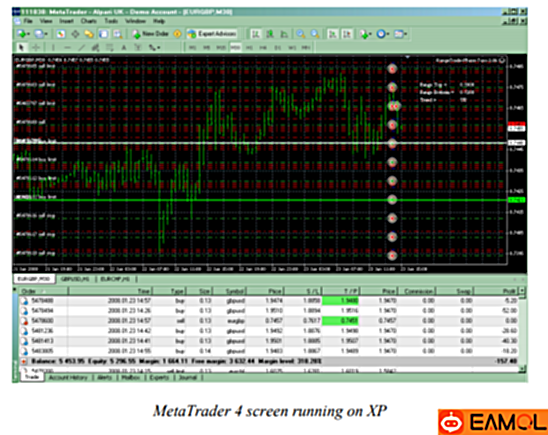Open the New Chart tool
This screenshot has width=548, height=435.
click(22, 34)
